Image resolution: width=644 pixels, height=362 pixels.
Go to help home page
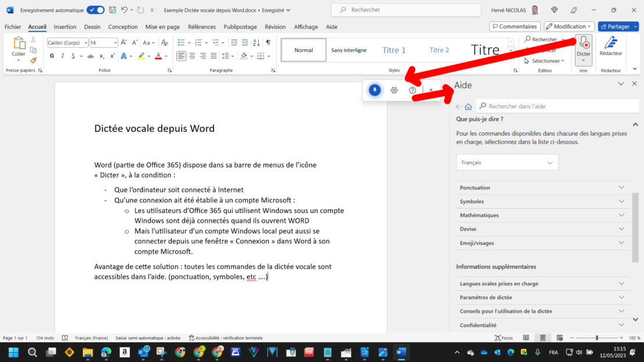pyautogui.click(x=468, y=106)
